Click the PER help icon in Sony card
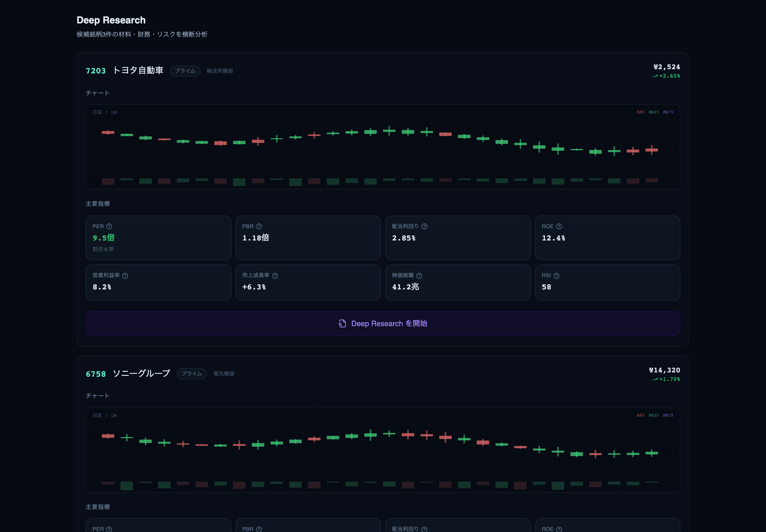 [x=109, y=529]
